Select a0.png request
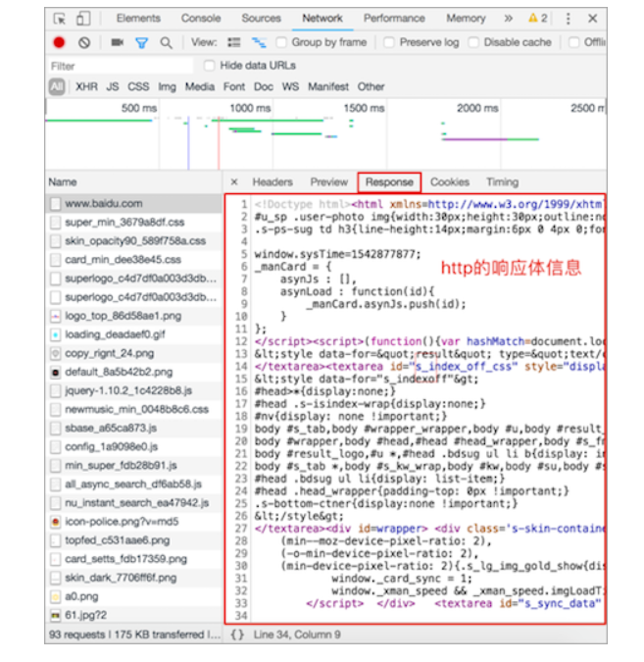The image size is (644, 662). point(133,596)
